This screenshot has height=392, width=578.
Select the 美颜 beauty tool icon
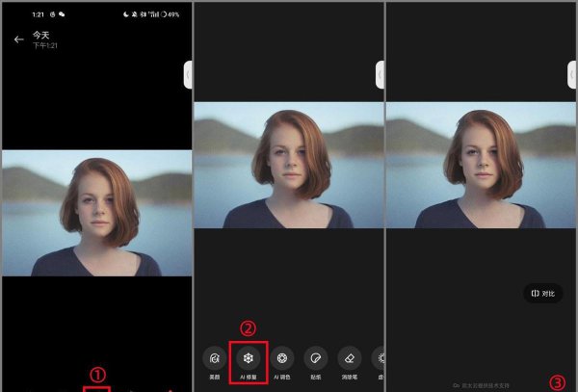[x=214, y=358]
